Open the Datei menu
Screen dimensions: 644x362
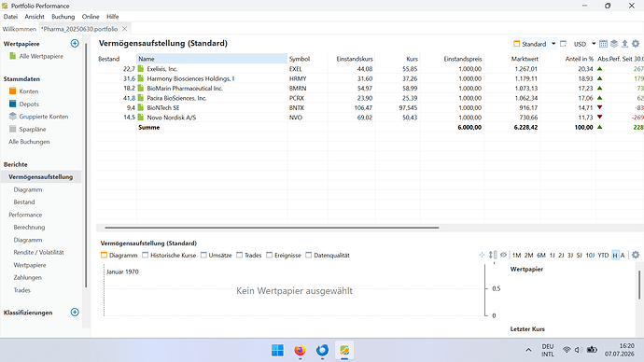point(10,17)
